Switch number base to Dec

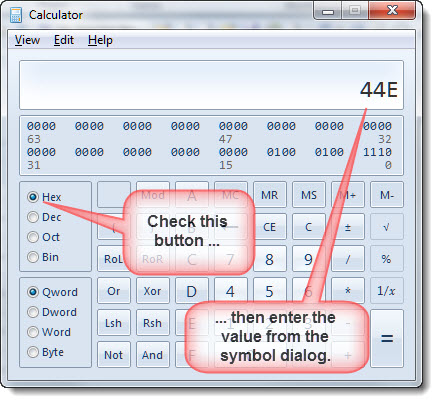(44, 217)
